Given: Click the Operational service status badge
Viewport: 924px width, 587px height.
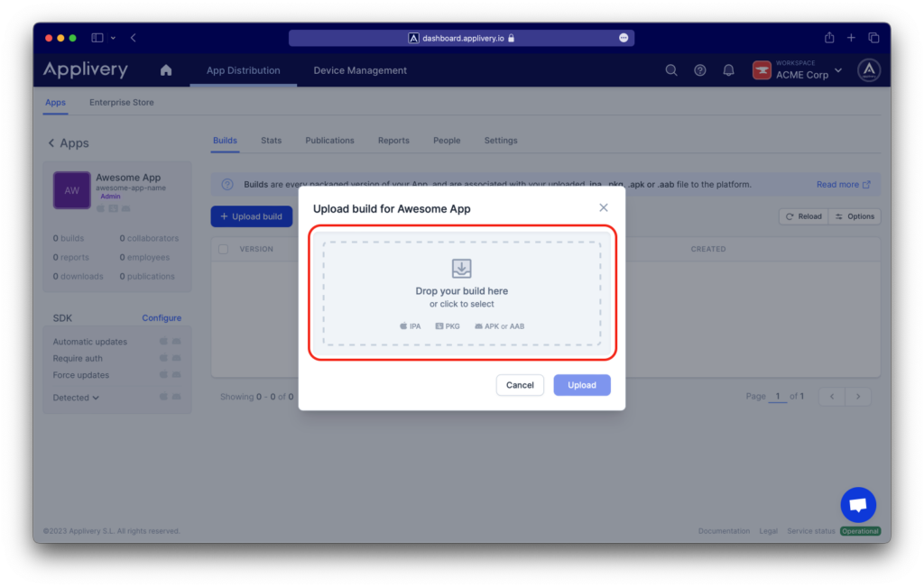Looking at the screenshot, I should (x=860, y=530).
